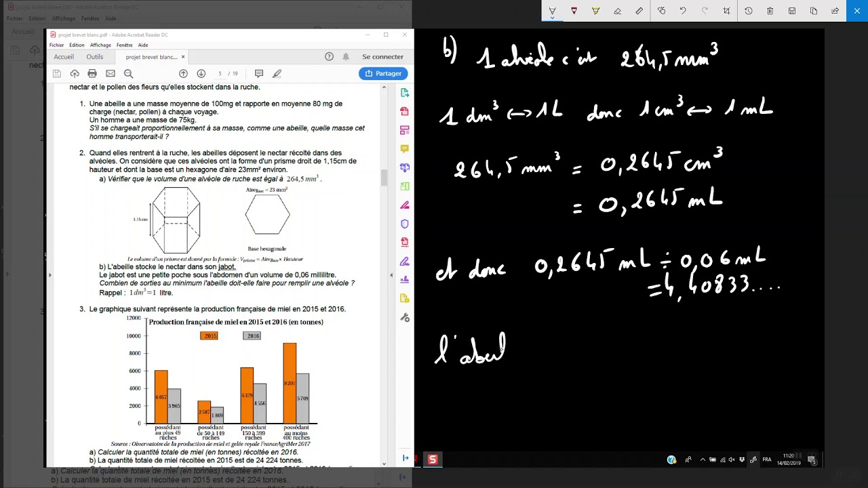Click Se connecter to sign in
868x488 pixels.
click(382, 57)
